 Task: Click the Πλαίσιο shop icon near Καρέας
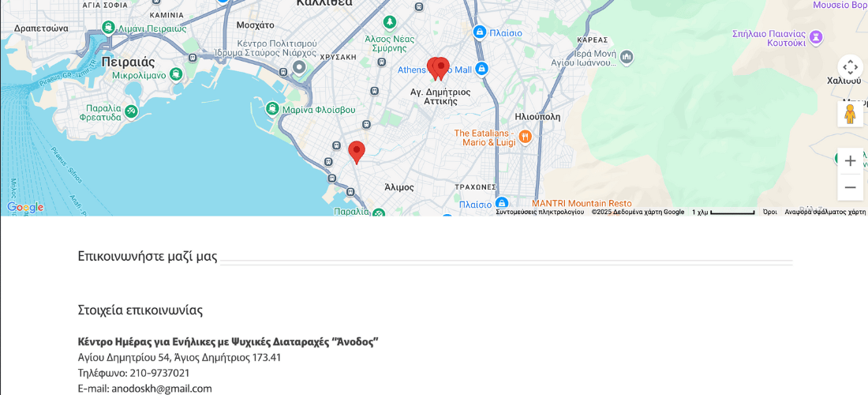(x=480, y=32)
